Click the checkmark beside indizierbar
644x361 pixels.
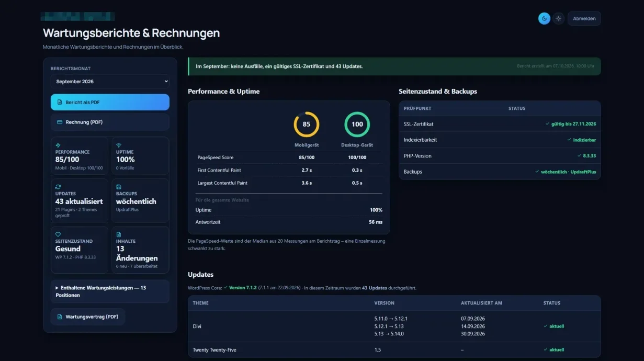coord(569,140)
